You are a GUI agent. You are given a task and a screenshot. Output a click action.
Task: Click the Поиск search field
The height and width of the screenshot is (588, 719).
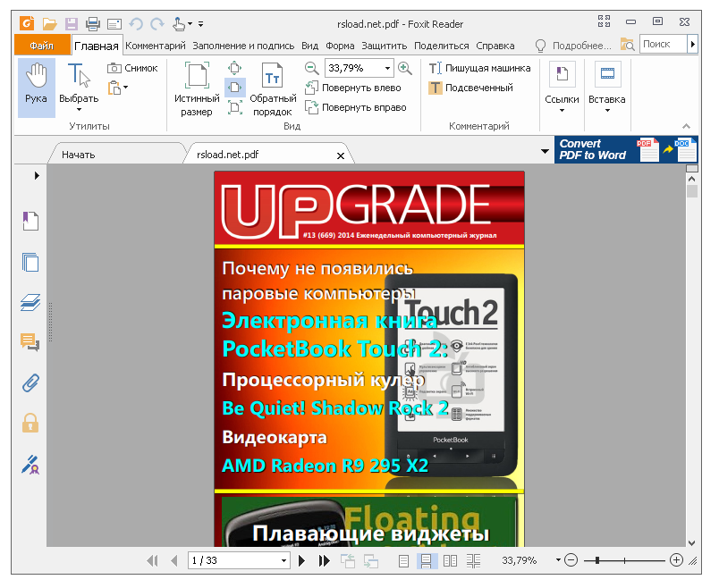click(x=663, y=44)
